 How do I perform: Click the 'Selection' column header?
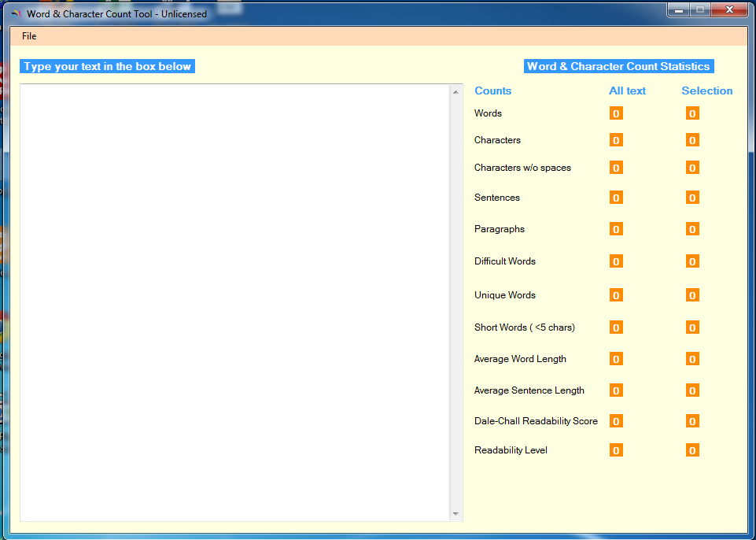tap(706, 91)
